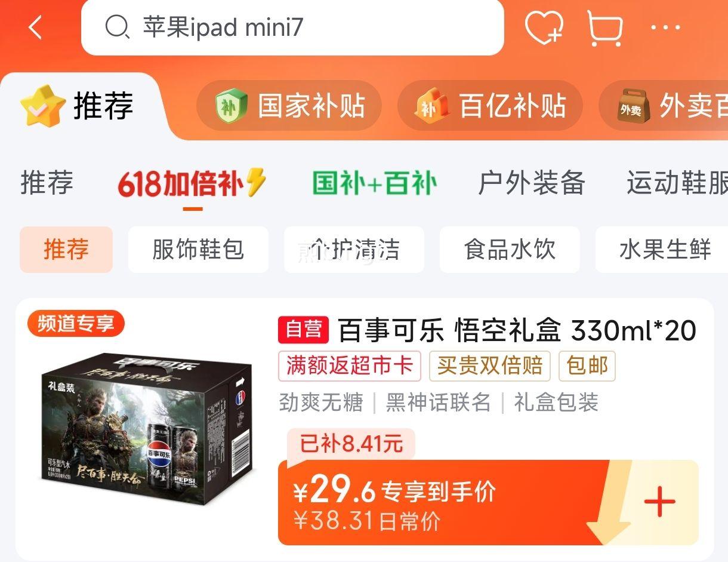This screenshot has width=728, height=562.
Task: Tap the search magnifier icon
Action: click(117, 27)
